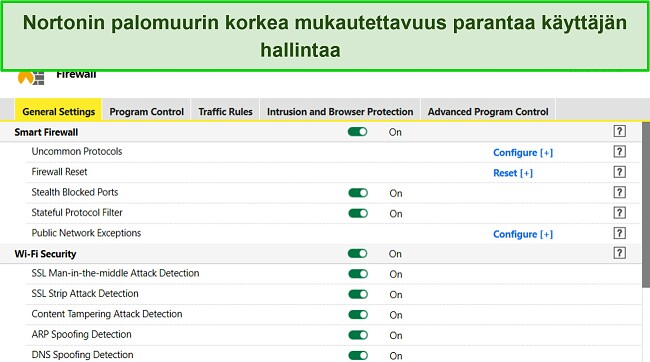This screenshot has height=362, width=650.
Task: Click the Stealth Blocked Ports label
Action: point(75,192)
